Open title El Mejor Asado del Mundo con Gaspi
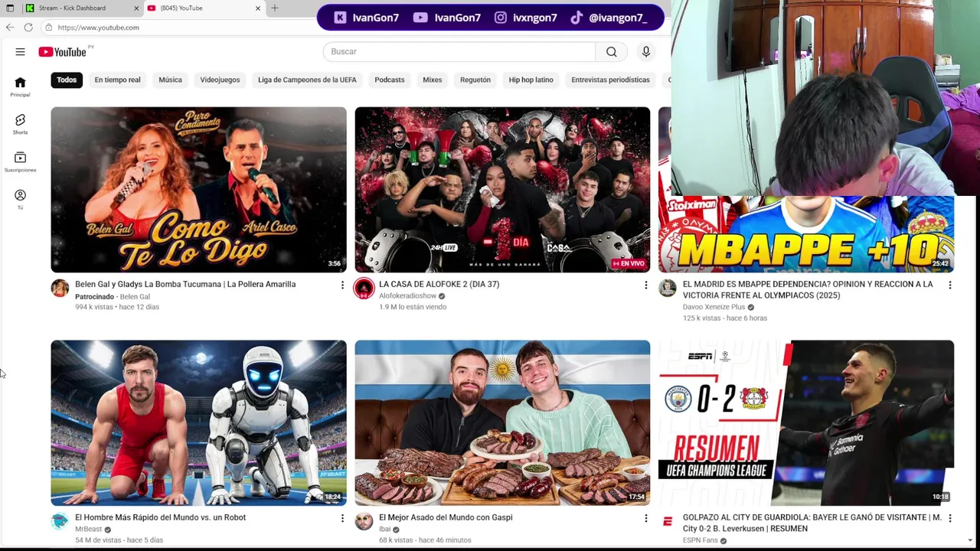 coord(446,517)
